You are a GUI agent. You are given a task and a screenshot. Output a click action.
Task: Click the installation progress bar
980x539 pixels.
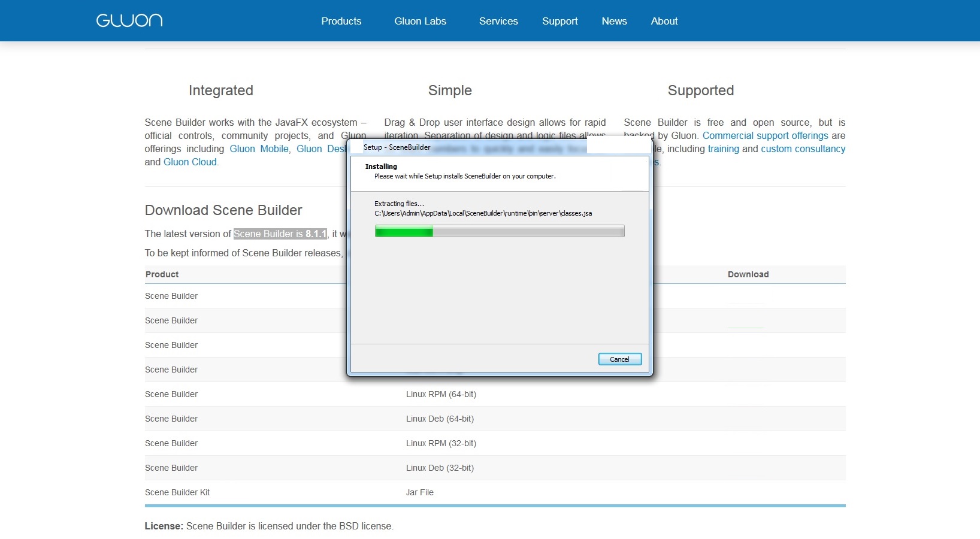point(500,231)
